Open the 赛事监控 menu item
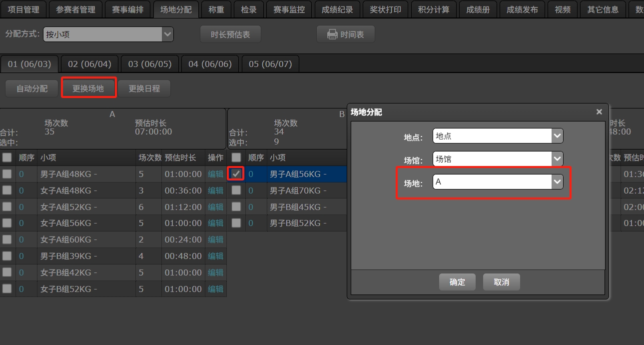This screenshot has height=345, width=644. coord(289,9)
